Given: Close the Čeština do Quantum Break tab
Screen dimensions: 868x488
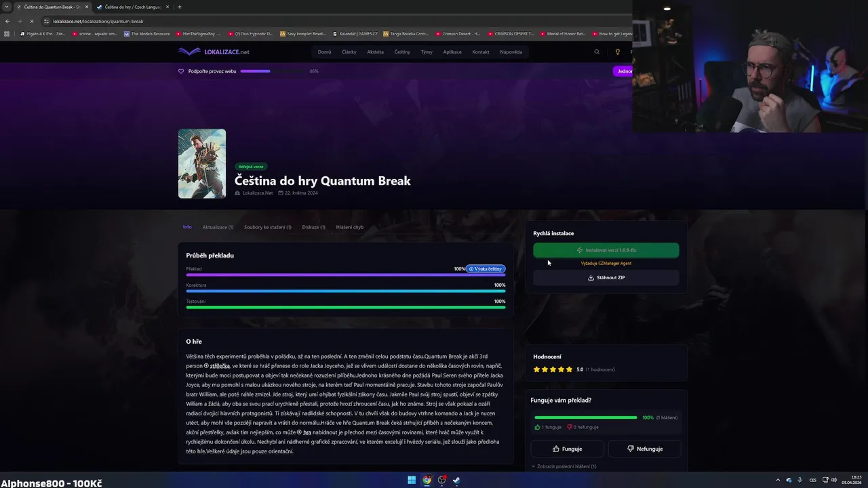Looking at the screenshot, I should [x=86, y=7].
